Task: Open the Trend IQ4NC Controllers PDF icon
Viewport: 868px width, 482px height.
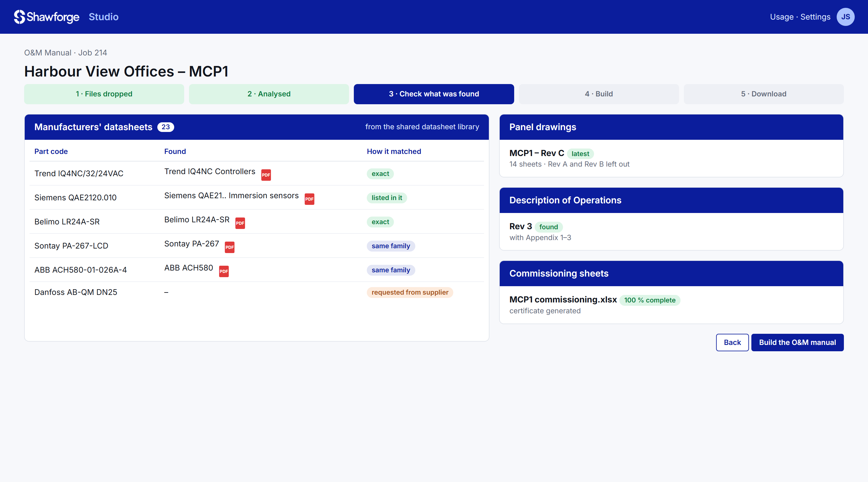Action: coord(266,175)
